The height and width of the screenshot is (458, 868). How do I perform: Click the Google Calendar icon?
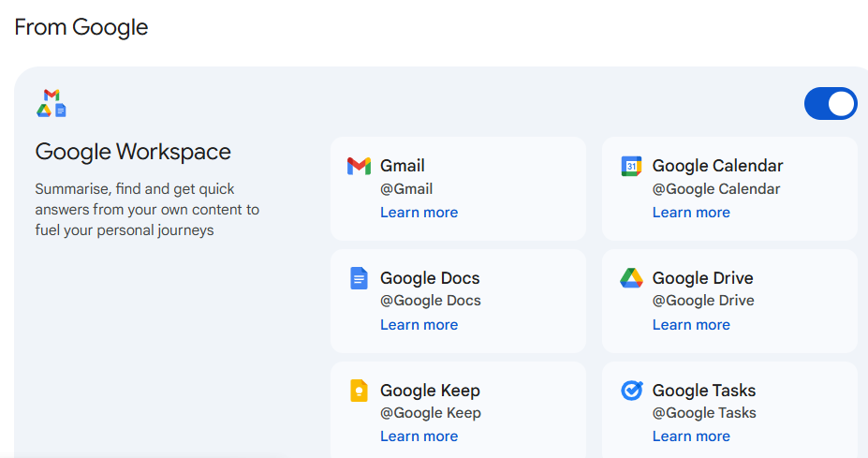(631, 166)
